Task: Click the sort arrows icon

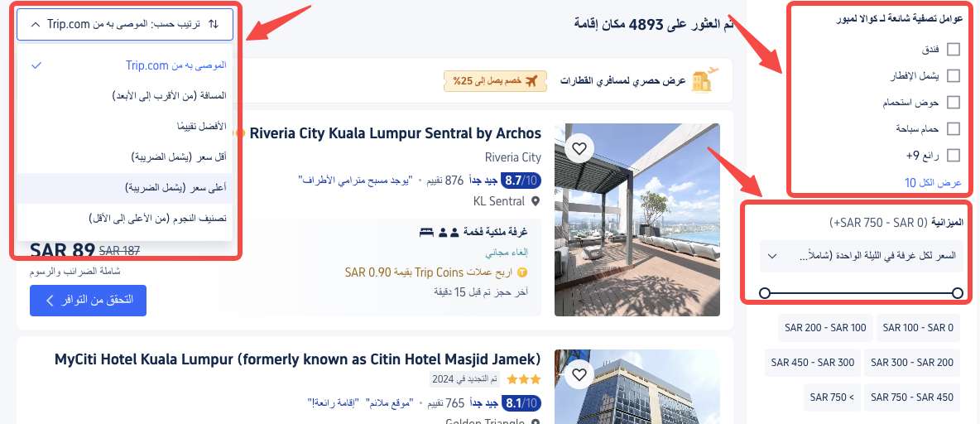Action: (x=213, y=24)
